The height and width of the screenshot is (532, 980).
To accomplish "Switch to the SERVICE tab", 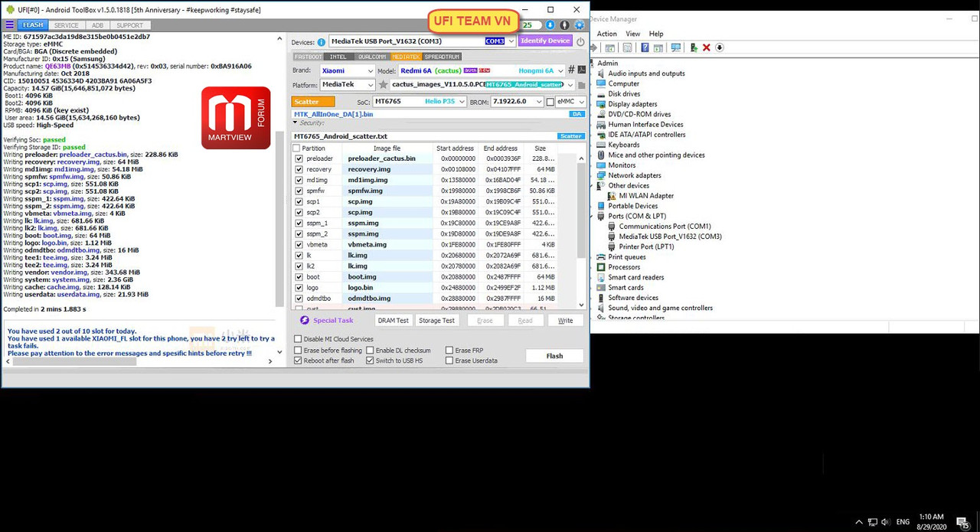I will coord(66,25).
